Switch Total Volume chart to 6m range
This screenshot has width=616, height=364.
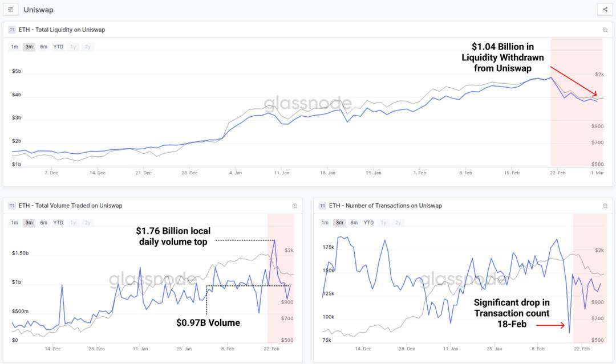(x=43, y=223)
